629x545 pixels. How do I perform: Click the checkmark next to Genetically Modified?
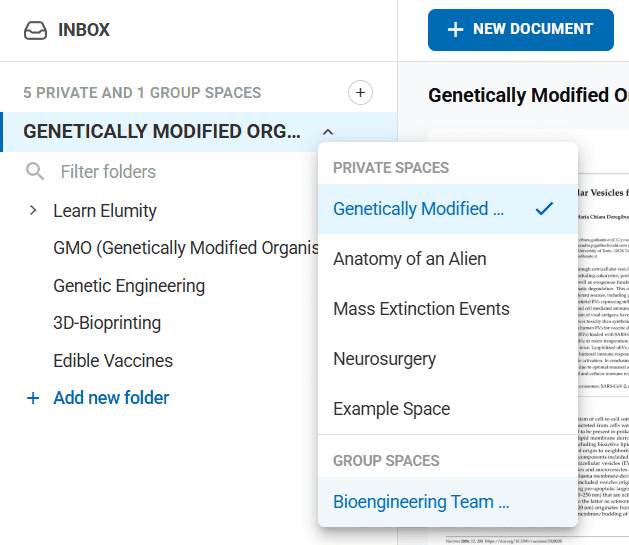pos(544,209)
